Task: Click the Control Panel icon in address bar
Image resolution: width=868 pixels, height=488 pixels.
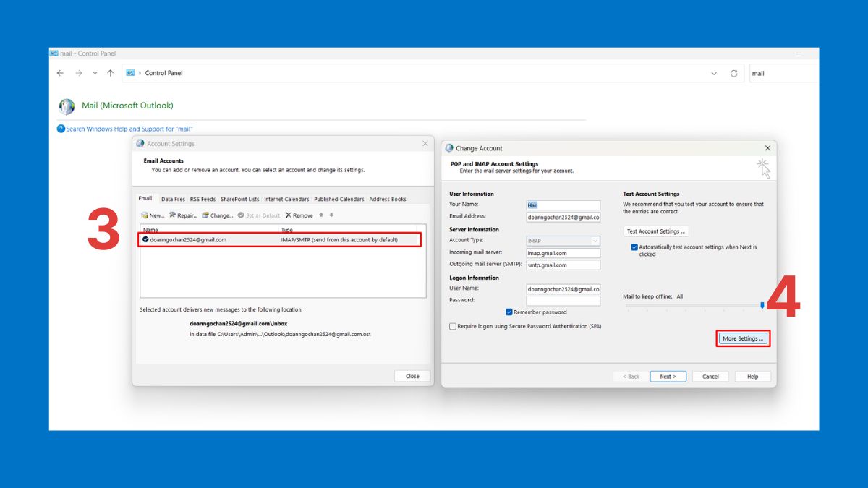Action: coord(130,73)
